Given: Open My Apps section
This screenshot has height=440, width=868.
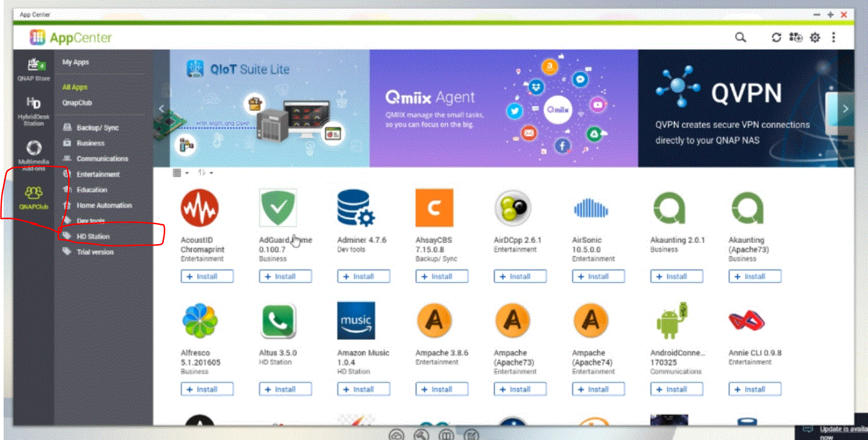Looking at the screenshot, I should click(x=75, y=62).
